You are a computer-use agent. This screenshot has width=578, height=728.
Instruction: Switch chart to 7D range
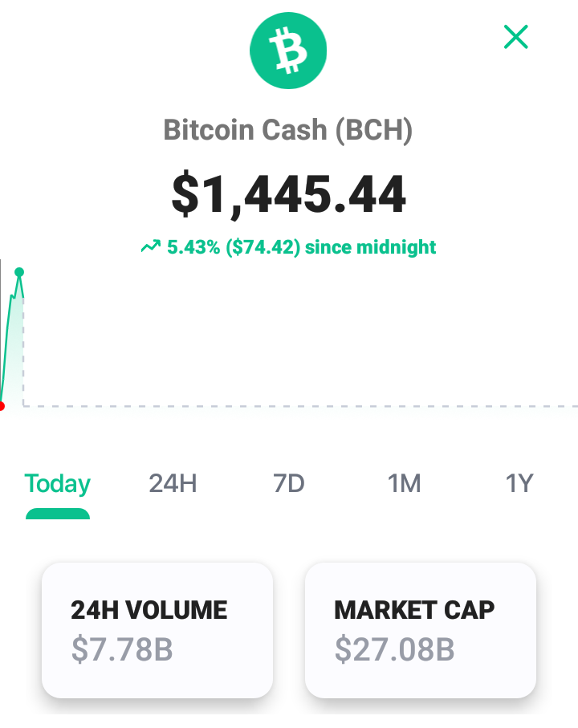pyautogui.click(x=288, y=483)
